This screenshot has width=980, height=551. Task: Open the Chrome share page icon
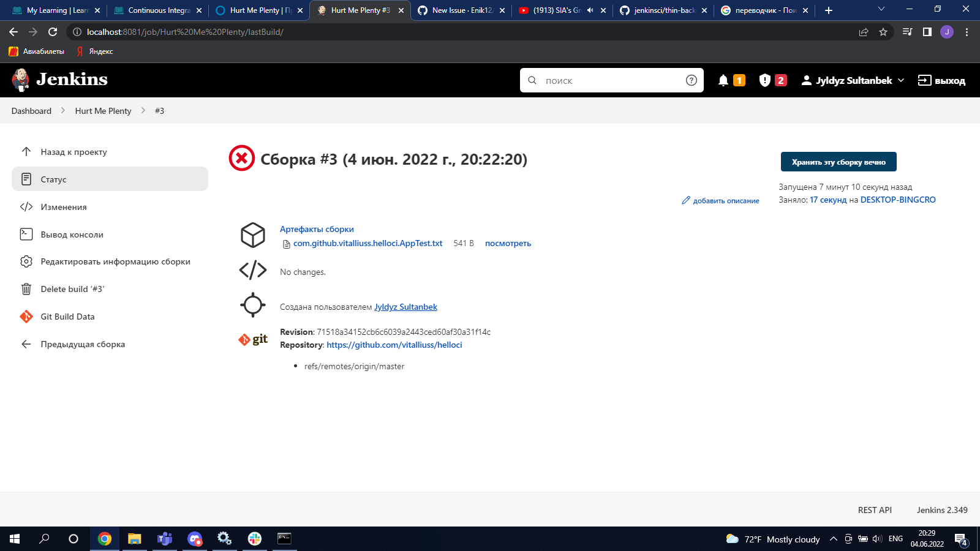864,32
